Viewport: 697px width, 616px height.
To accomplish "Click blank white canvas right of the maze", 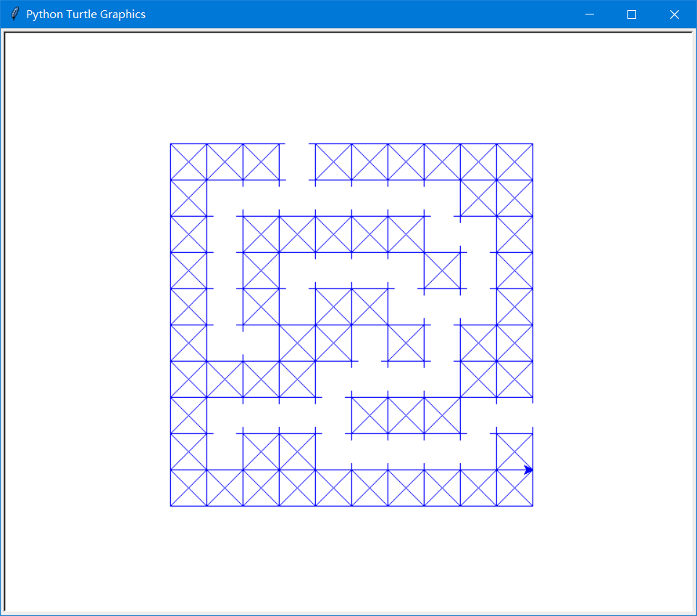I will tap(614, 325).
